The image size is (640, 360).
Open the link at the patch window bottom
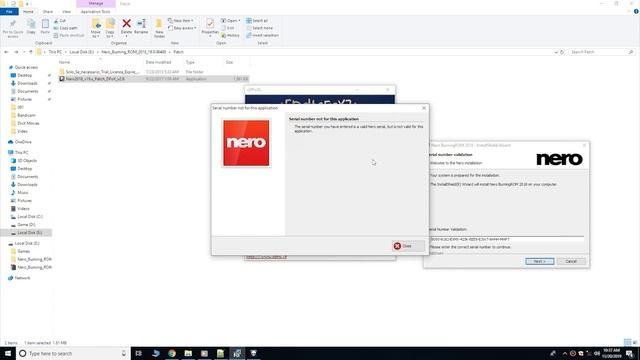[x=266, y=257]
